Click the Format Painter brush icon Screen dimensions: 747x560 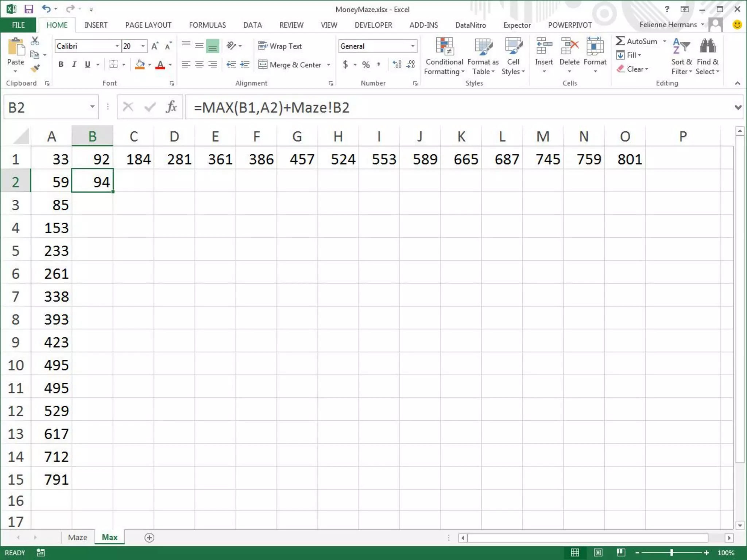(35, 69)
